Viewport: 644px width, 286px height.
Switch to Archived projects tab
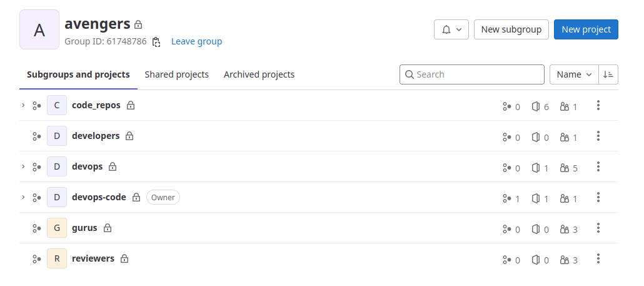(x=259, y=74)
